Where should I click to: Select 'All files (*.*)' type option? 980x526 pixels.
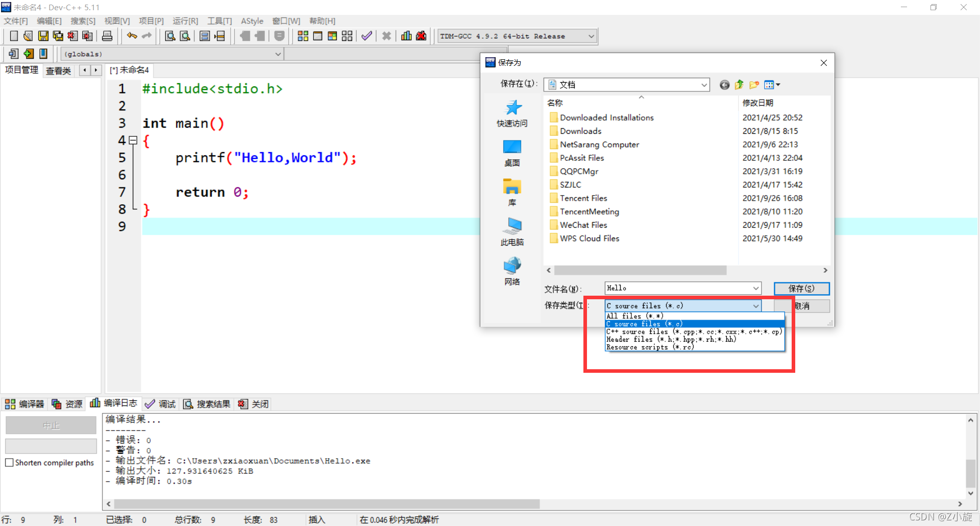pyautogui.click(x=695, y=316)
